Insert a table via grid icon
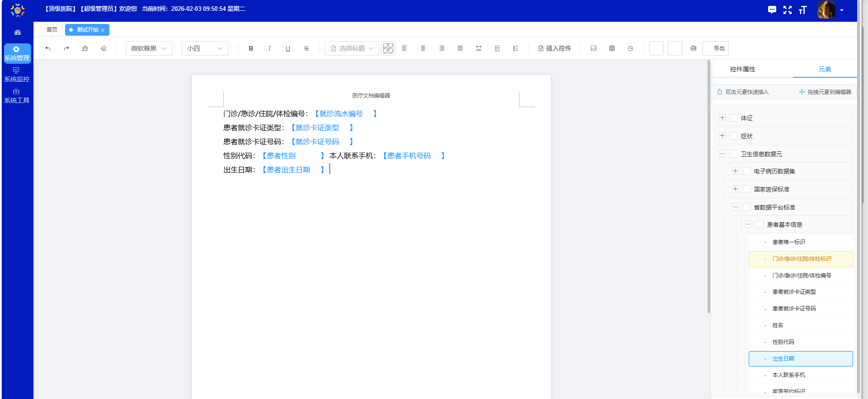The image size is (868, 399). [x=612, y=48]
